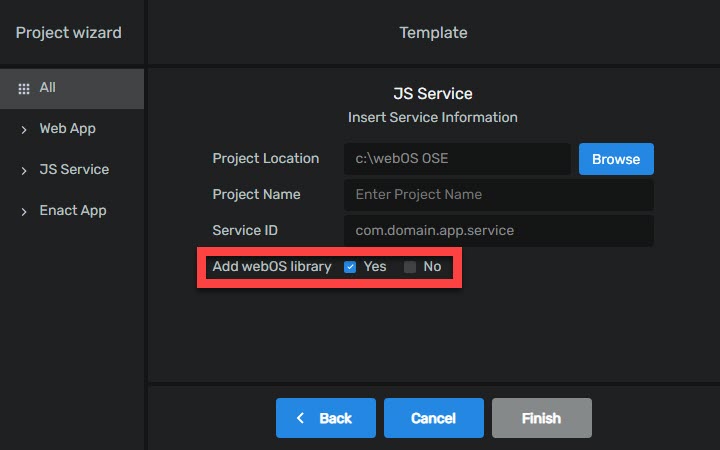Expand the Web App chevron
Viewport: 720px width, 450px height.
(23, 130)
